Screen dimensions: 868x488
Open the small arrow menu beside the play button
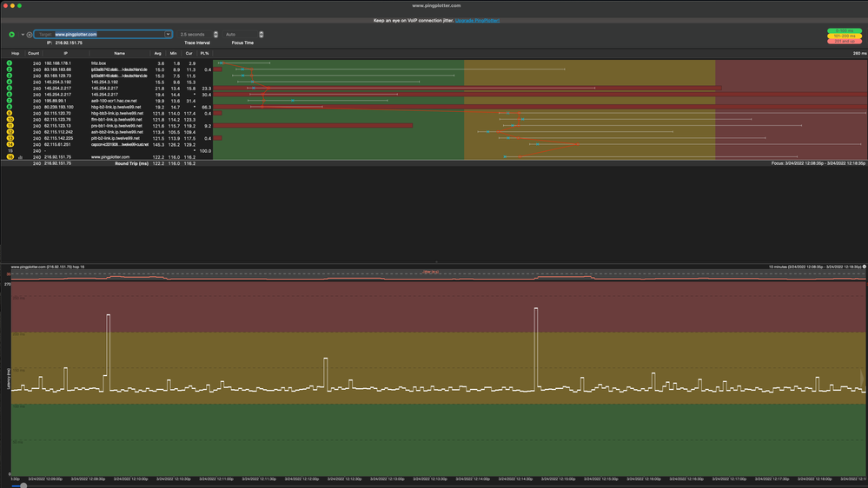point(23,35)
